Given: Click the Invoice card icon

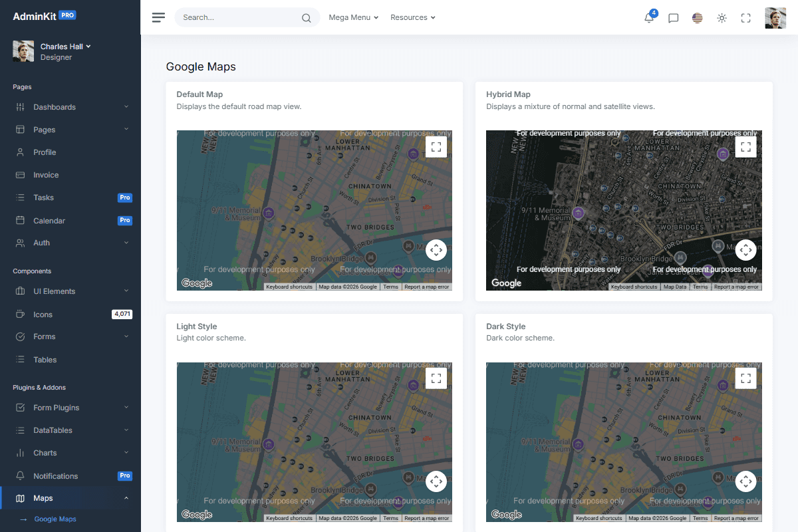Looking at the screenshot, I should click(20, 175).
